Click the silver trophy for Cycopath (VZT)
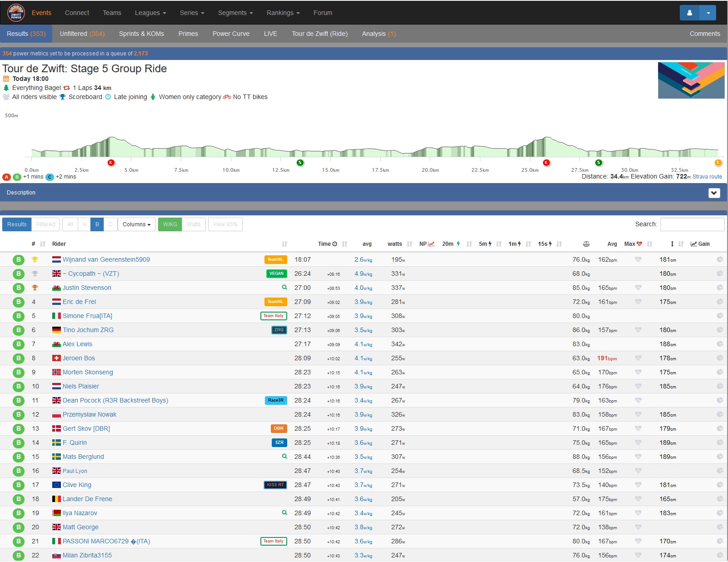The image size is (728, 562). click(35, 274)
